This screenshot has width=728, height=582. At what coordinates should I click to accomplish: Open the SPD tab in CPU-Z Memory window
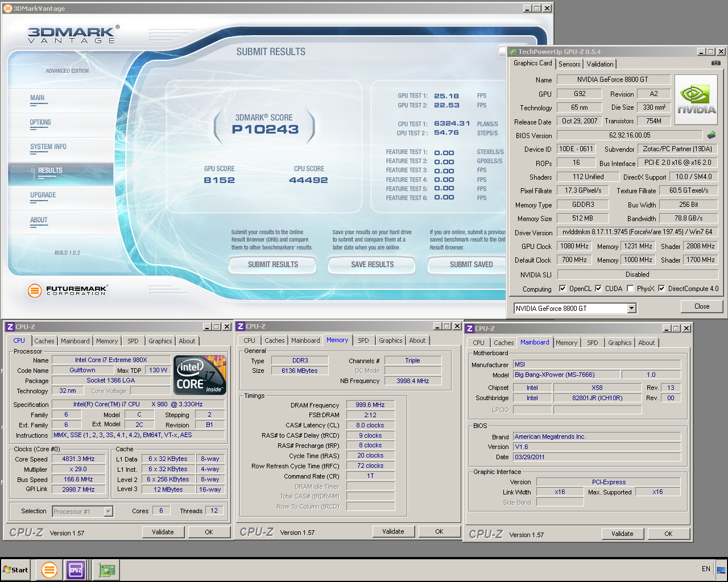(x=363, y=340)
